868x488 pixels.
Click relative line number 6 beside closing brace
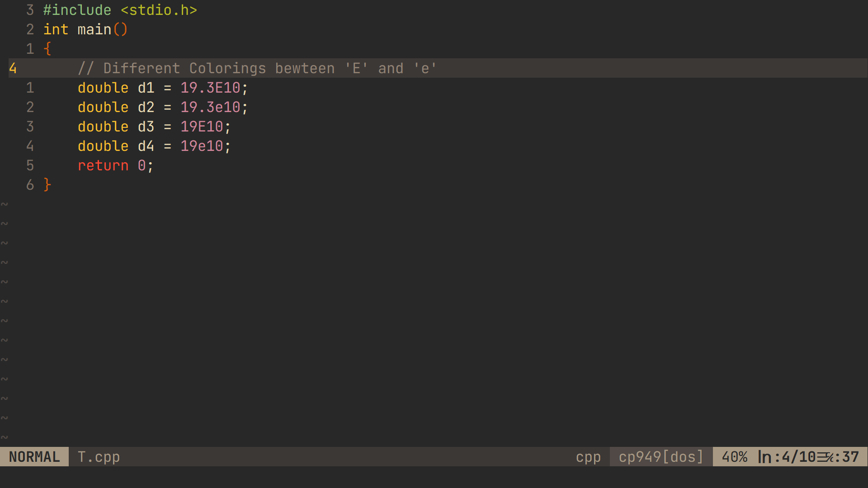pyautogui.click(x=30, y=185)
